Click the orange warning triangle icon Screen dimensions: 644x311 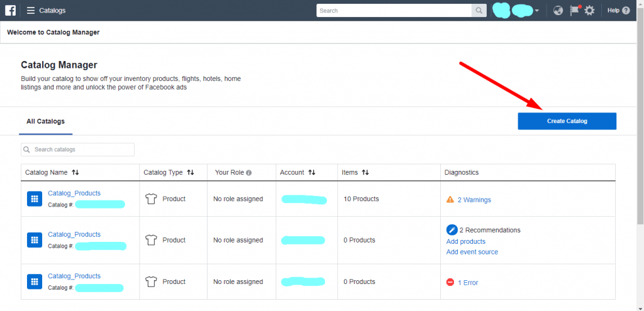[450, 199]
